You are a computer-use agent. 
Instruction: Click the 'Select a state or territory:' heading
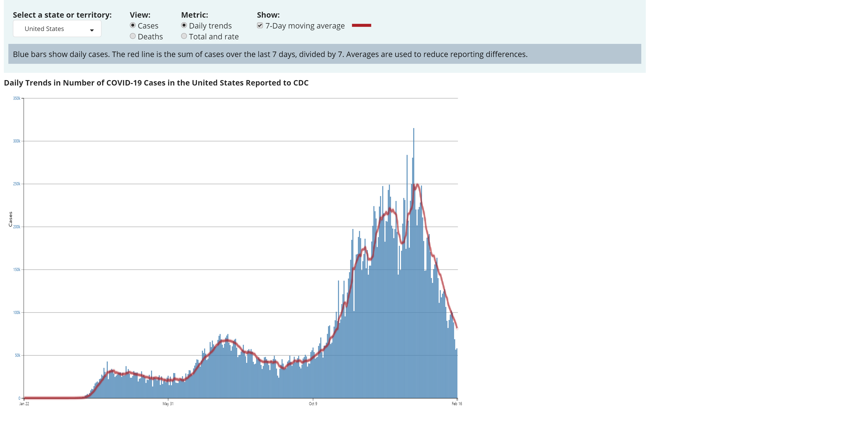pos(62,15)
